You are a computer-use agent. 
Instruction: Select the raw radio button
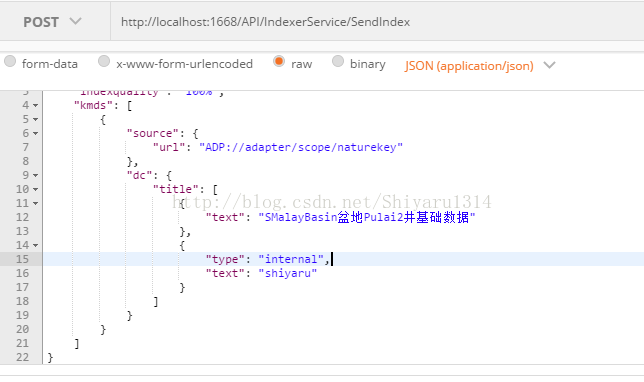click(x=279, y=62)
